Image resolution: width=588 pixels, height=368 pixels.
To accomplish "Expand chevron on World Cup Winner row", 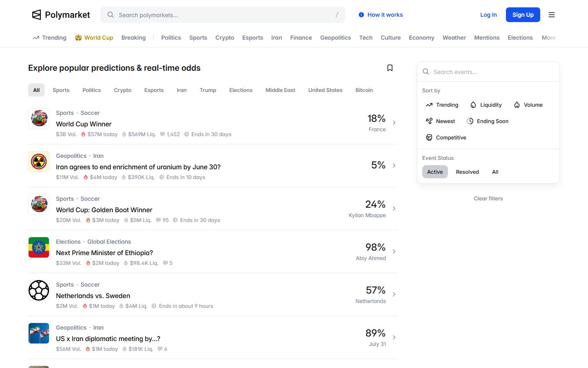I will point(394,123).
